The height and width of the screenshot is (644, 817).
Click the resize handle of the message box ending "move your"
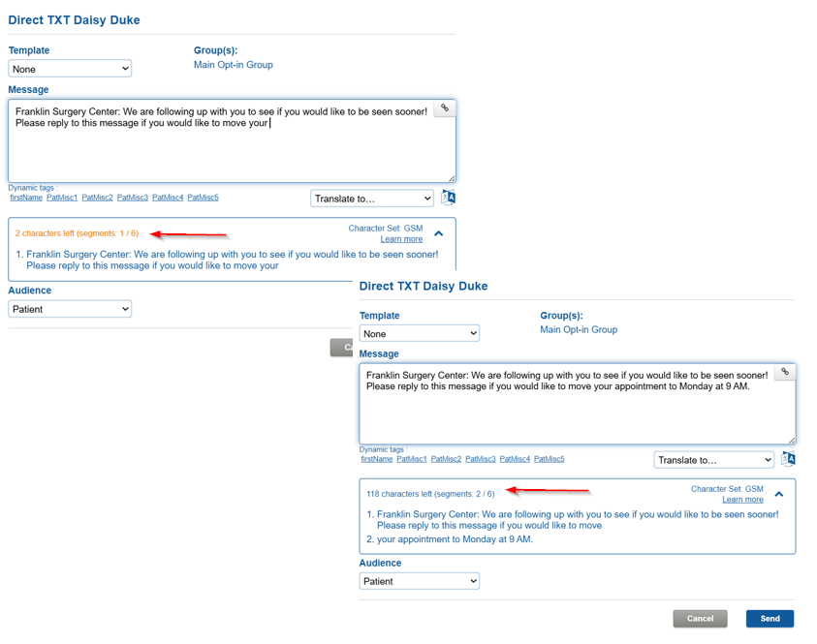point(451,178)
